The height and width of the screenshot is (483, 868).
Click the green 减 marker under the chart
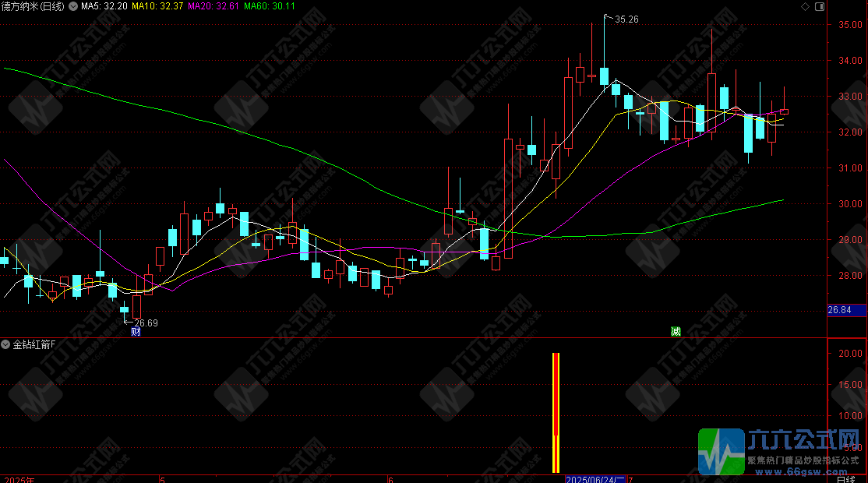click(x=676, y=332)
